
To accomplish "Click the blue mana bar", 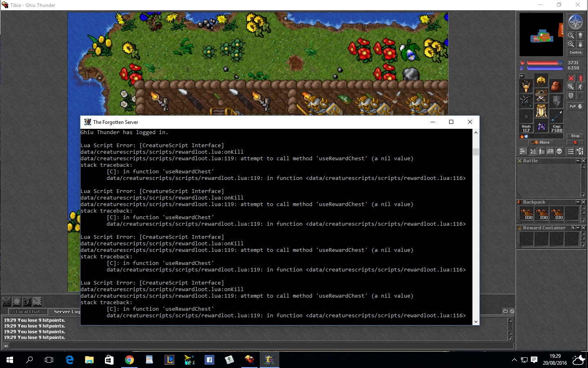I will click(x=545, y=68).
